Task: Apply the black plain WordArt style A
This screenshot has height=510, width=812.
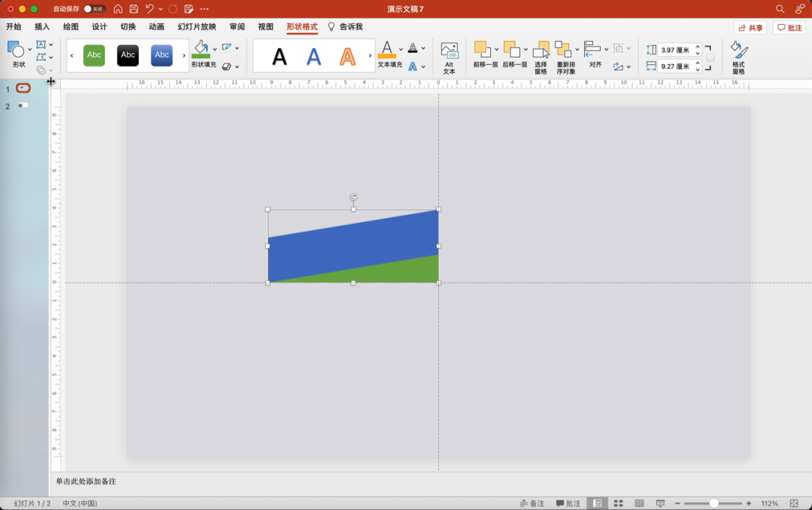Action: point(280,56)
